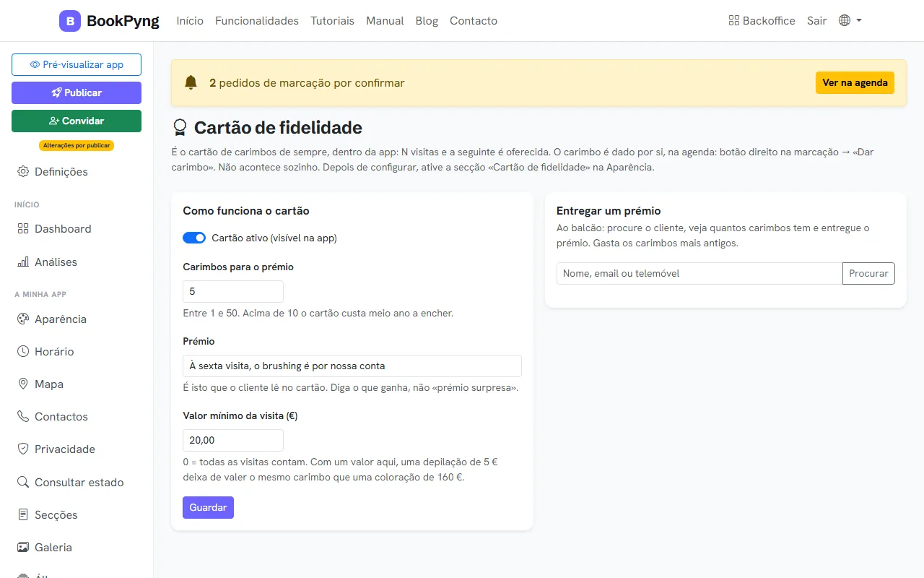924x578 pixels.
Task: Open Contactos via the phone icon
Action: (x=23, y=417)
